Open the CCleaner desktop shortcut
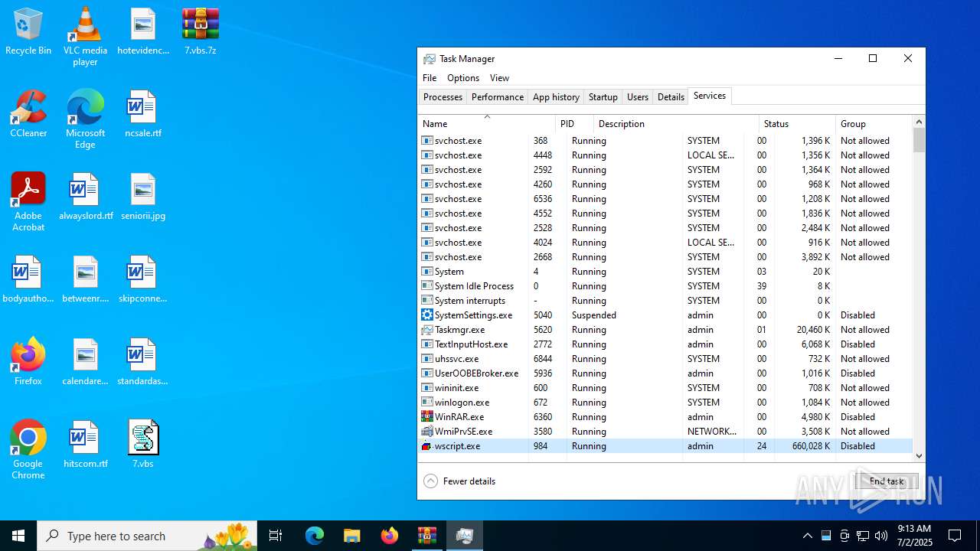980x551 pixels. pos(28,115)
